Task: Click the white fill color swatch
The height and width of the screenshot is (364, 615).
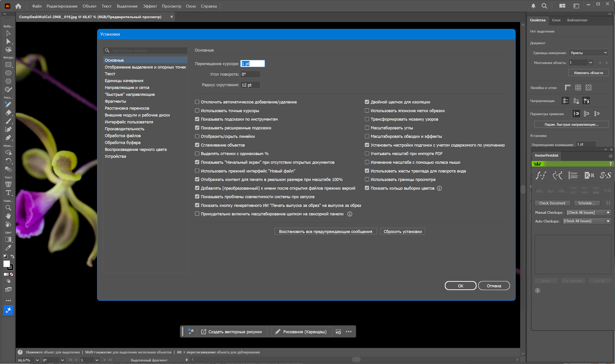Action: (6, 264)
